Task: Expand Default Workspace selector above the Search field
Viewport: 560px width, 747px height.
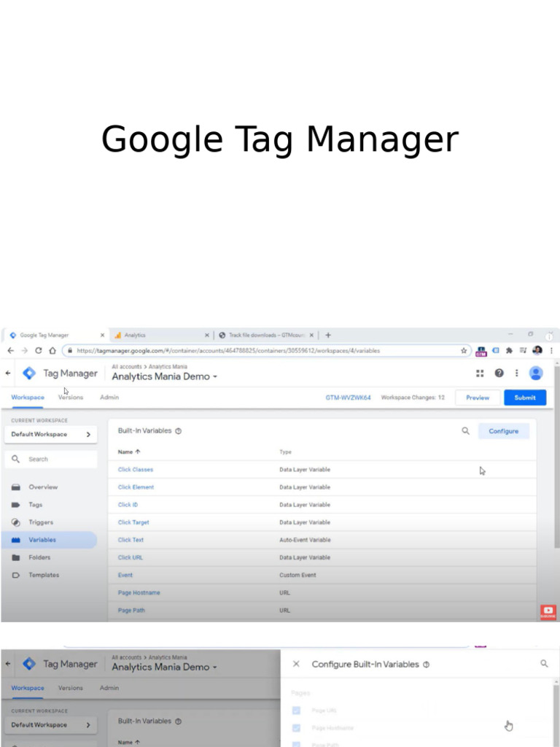Action: 50,434
